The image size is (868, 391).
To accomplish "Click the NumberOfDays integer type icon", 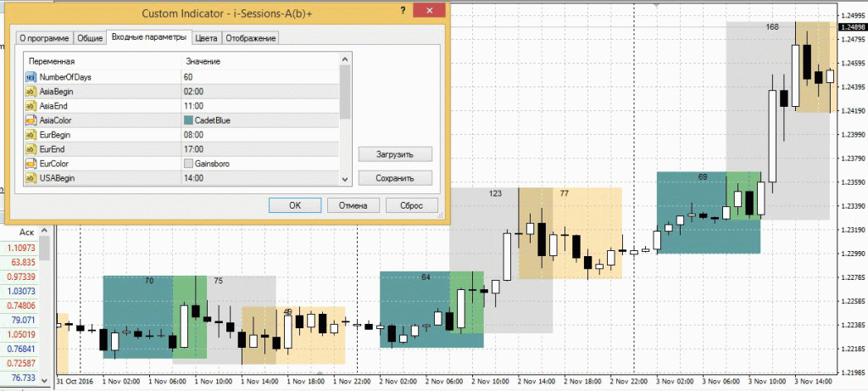I will click(31, 77).
